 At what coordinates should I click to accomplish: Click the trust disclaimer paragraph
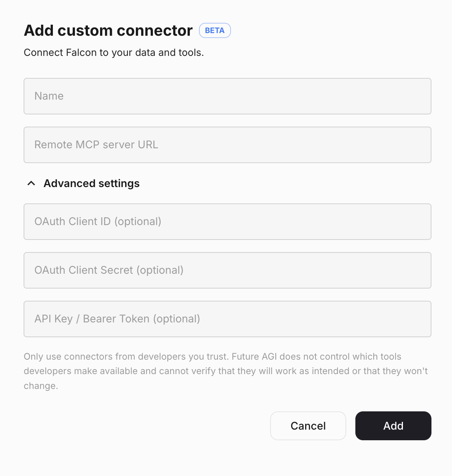[x=226, y=371]
